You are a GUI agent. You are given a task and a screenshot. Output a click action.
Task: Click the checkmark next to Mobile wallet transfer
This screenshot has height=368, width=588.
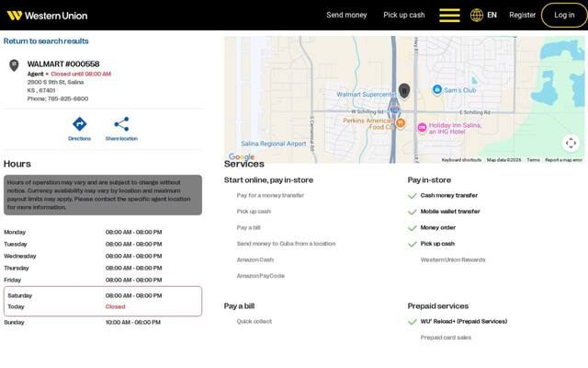pyautogui.click(x=413, y=212)
